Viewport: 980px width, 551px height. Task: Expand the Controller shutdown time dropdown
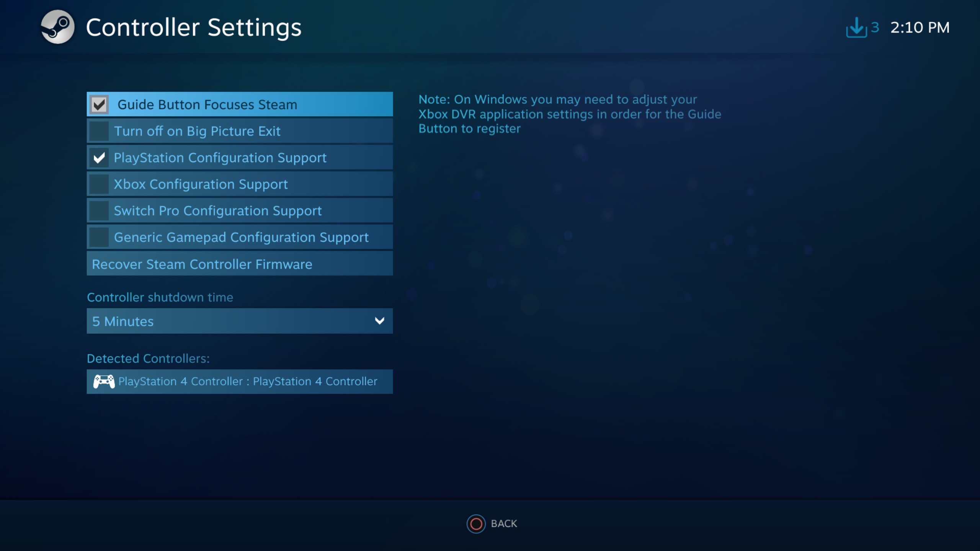coord(240,321)
